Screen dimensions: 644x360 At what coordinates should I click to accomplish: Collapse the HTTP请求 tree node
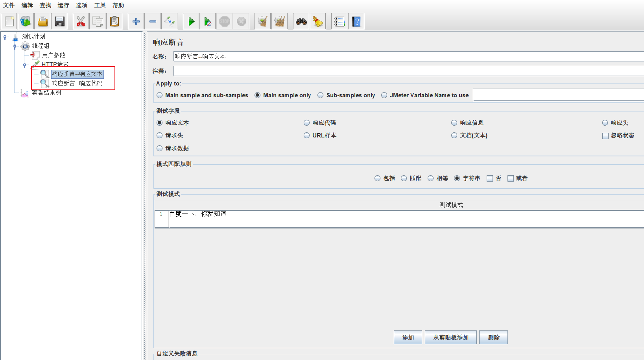click(25, 65)
